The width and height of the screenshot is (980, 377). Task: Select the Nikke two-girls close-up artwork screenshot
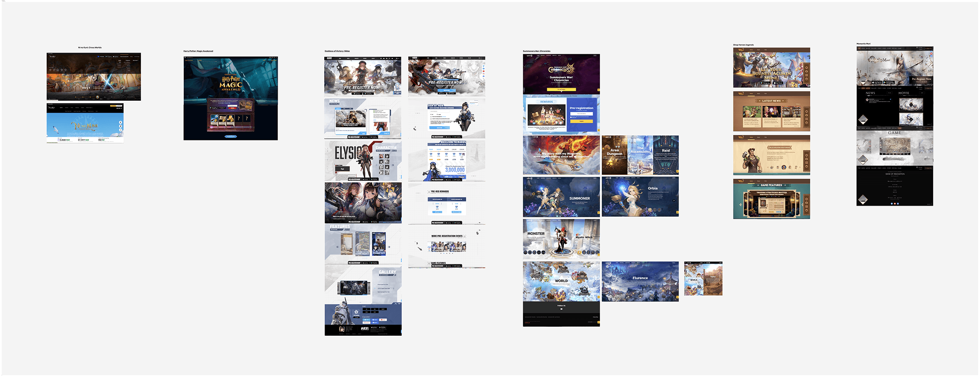click(363, 203)
